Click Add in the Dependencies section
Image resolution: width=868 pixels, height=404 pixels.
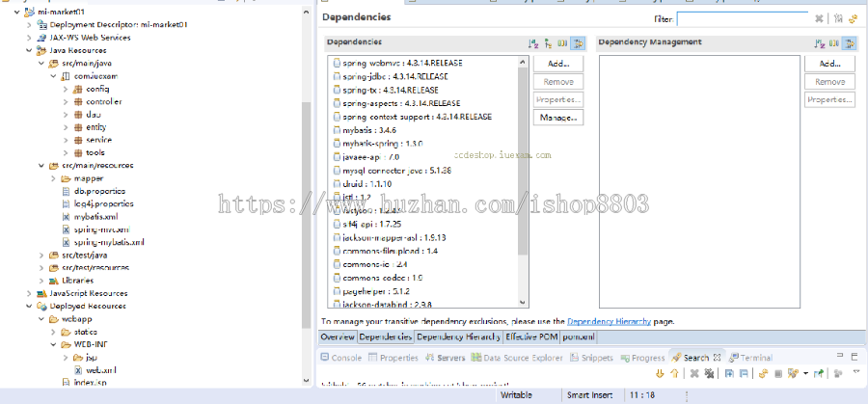(x=558, y=64)
